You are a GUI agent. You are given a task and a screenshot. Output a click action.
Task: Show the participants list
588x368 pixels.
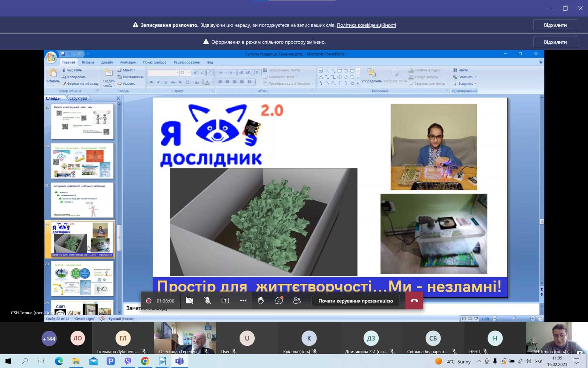click(297, 301)
